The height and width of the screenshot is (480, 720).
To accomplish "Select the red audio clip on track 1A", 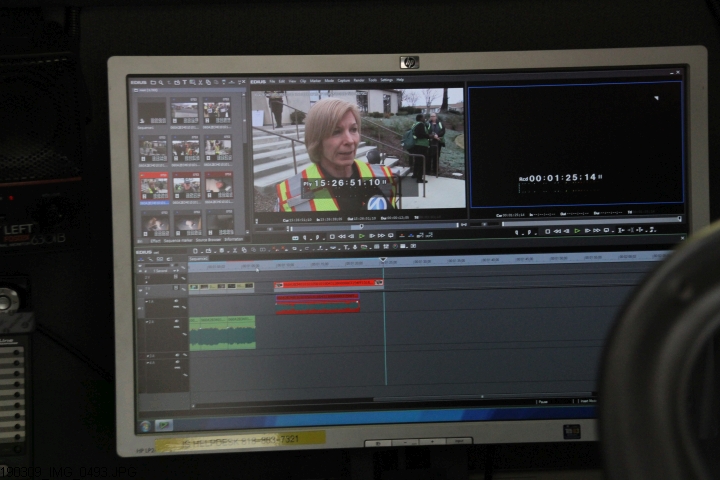I will click(x=317, y=305).
